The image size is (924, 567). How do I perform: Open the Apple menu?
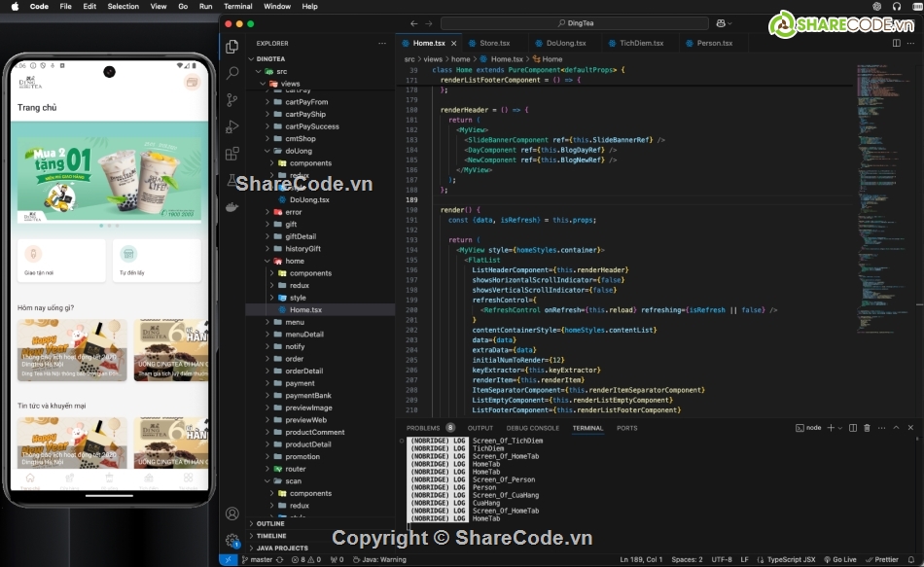pyautogui.click(x=15, y=7)
